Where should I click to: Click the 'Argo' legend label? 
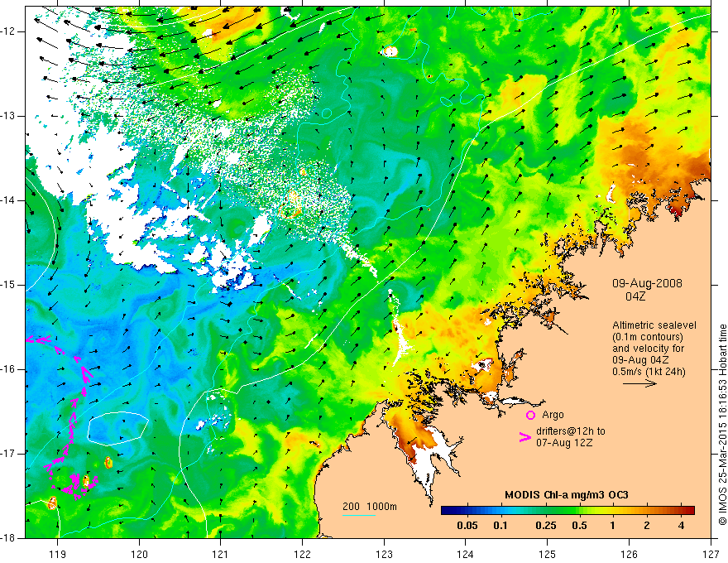553,415
